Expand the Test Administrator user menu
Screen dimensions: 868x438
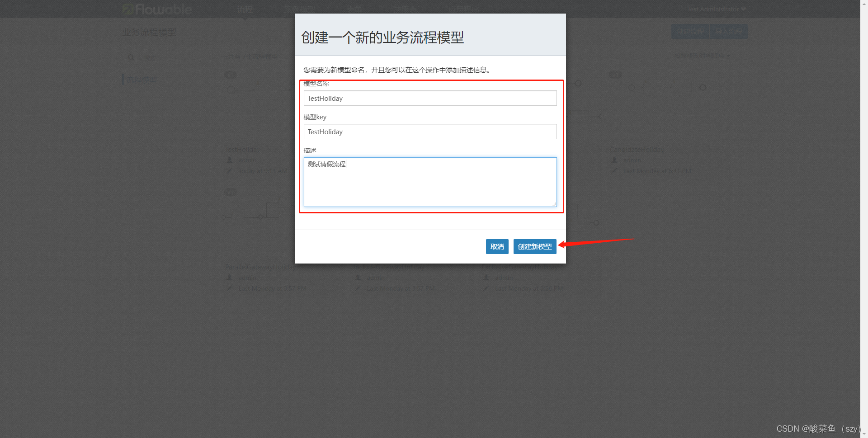[717, 9]
